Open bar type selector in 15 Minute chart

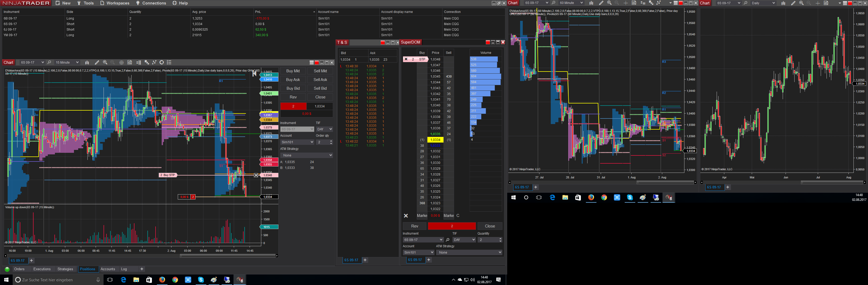(87, 62)
